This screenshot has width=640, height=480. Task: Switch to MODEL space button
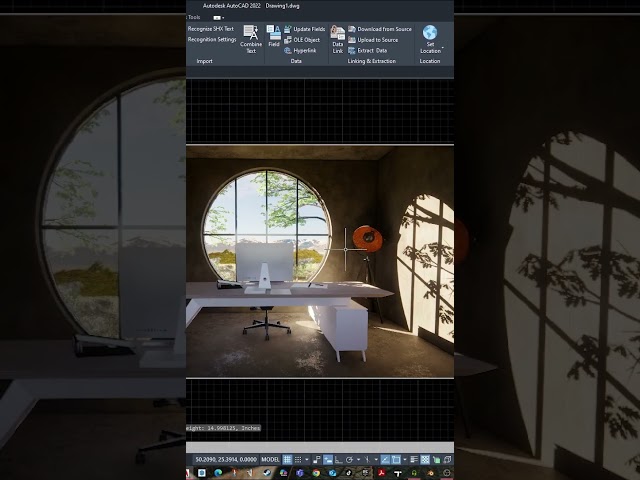click(270, 460)
